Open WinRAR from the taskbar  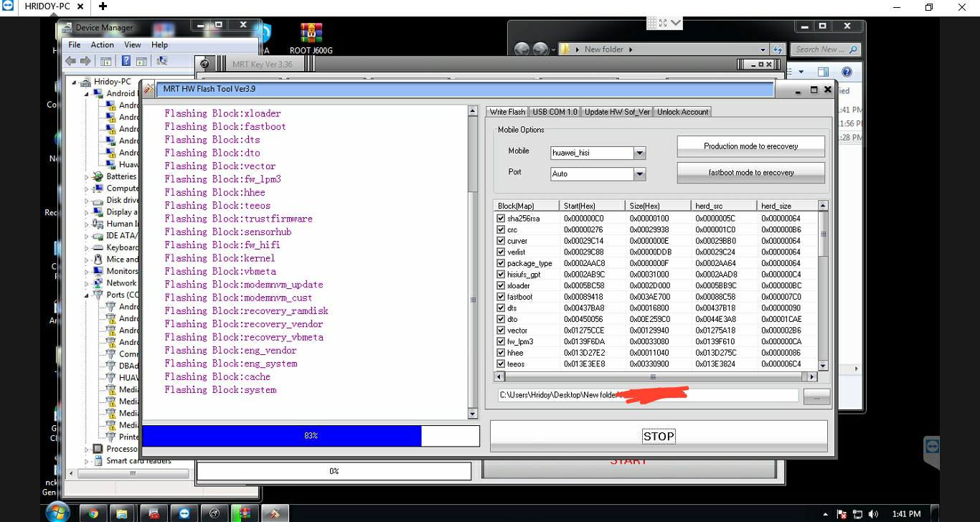click(245, 513)
